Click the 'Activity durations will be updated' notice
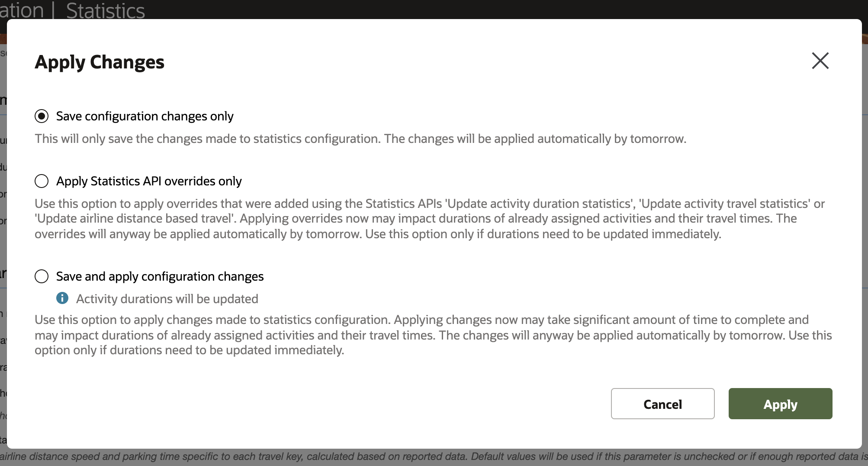The width and height of the screenshot is (868, 466). tap(167, 299)
